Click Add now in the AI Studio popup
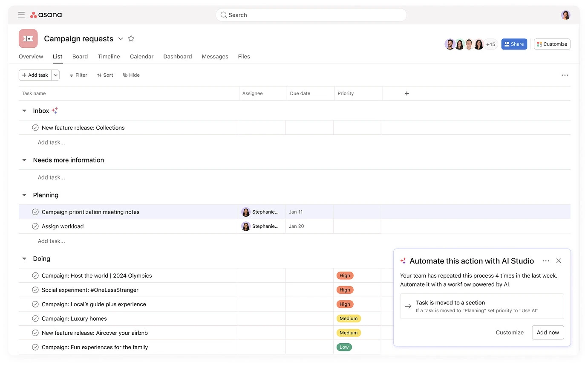 pyautogui.click(x=548, y=332)
